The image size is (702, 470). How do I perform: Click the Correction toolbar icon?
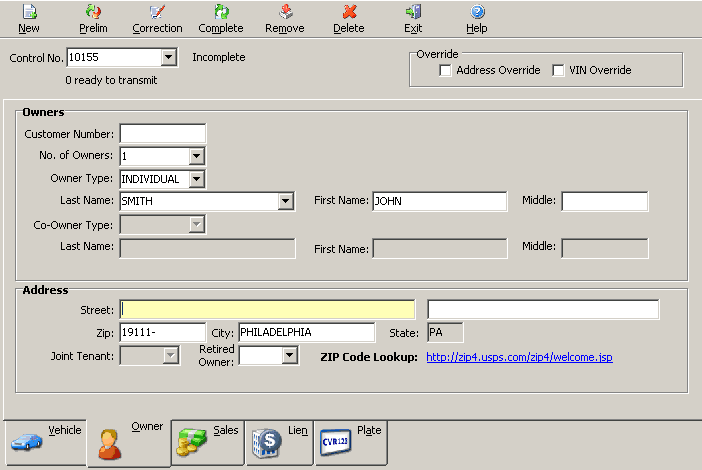point(157,13)
